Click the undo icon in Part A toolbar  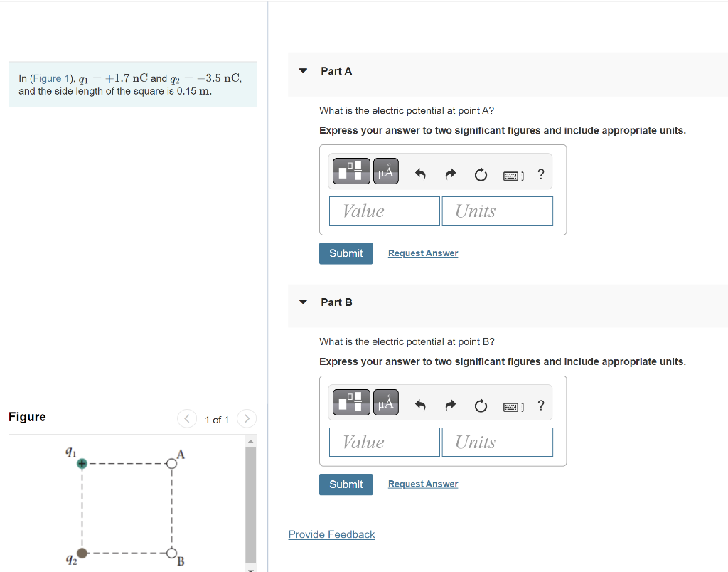(x=420, y=171)
